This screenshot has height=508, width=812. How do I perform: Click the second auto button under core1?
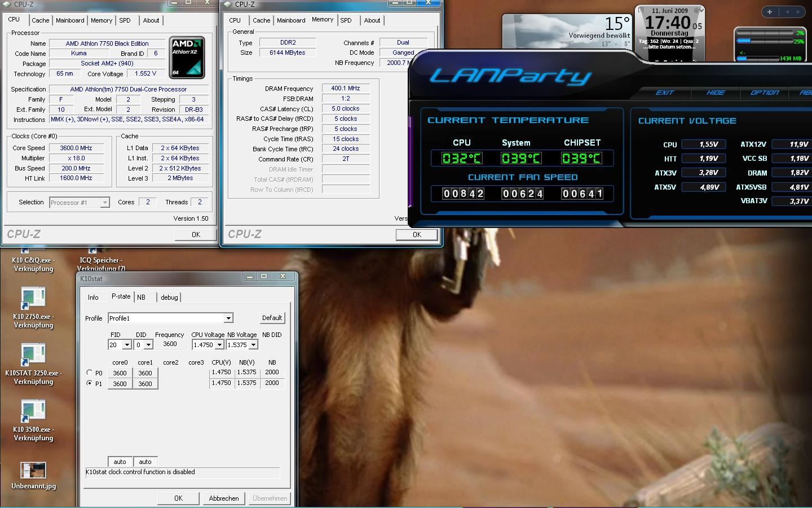145,462
